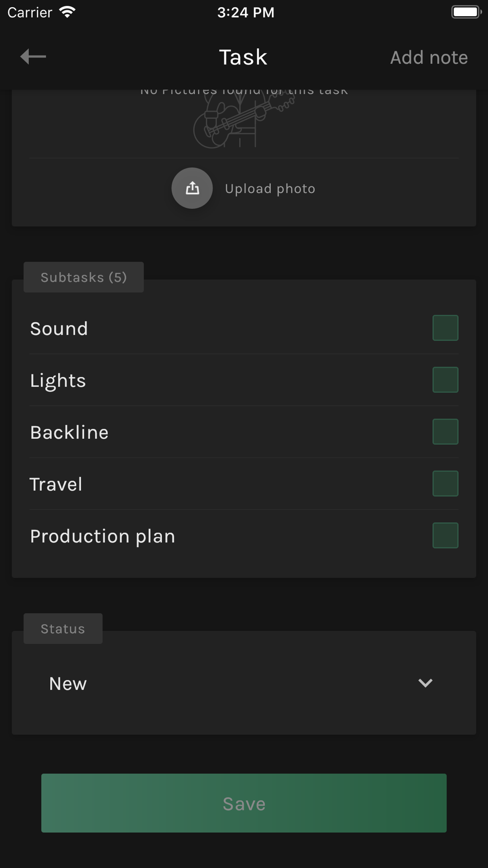Tick the Backline subtask checkbox
This screenshot has height=868, width=488.
coord(445,432)
